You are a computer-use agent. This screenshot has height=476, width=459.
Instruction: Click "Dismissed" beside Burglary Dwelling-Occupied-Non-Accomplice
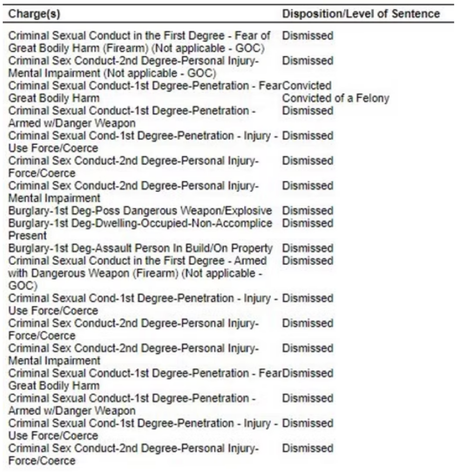coord(308,223)
